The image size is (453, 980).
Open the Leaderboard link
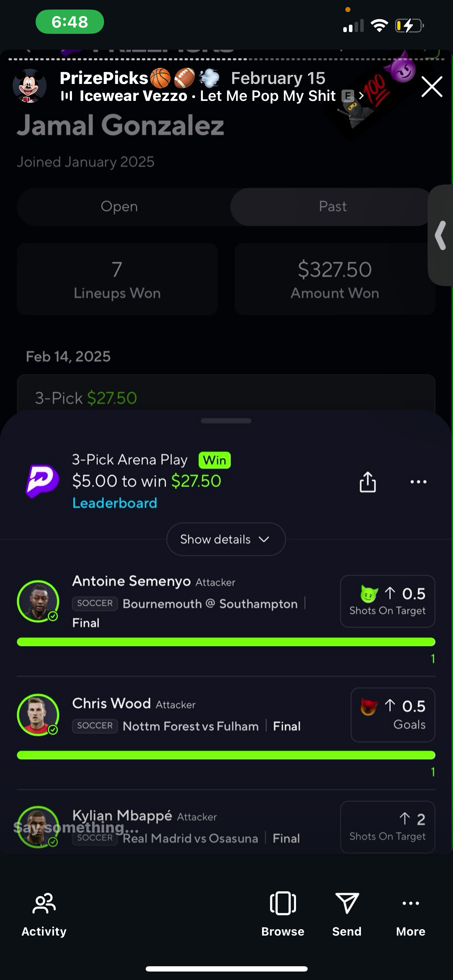[115, 503]
